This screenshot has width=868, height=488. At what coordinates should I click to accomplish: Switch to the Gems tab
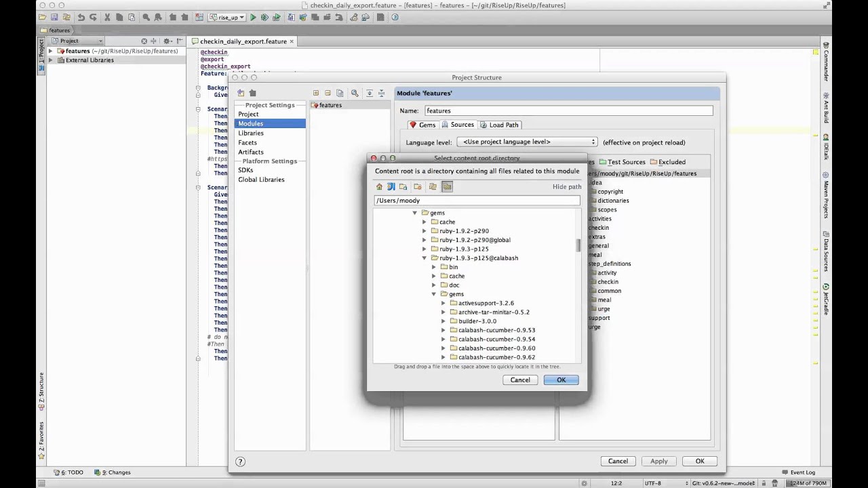422,125
